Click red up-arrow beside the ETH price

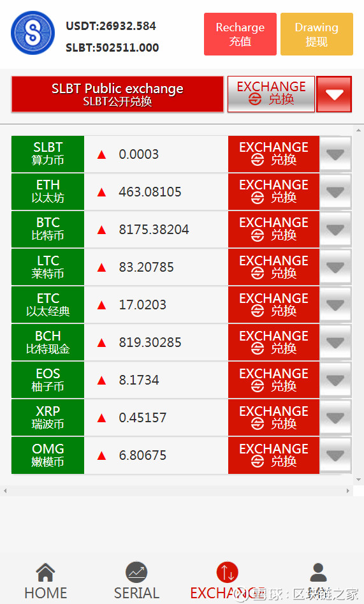pyautogui.click(x=102, y=192)
